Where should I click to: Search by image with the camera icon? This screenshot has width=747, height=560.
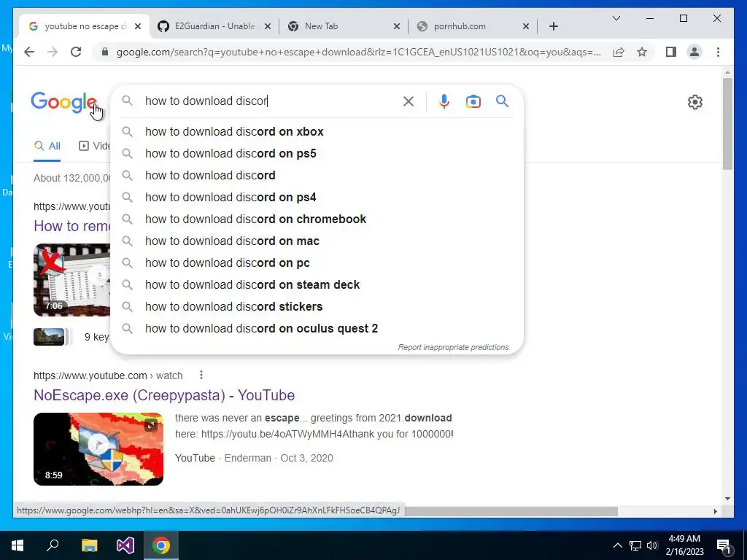click(x=473, y=101)
